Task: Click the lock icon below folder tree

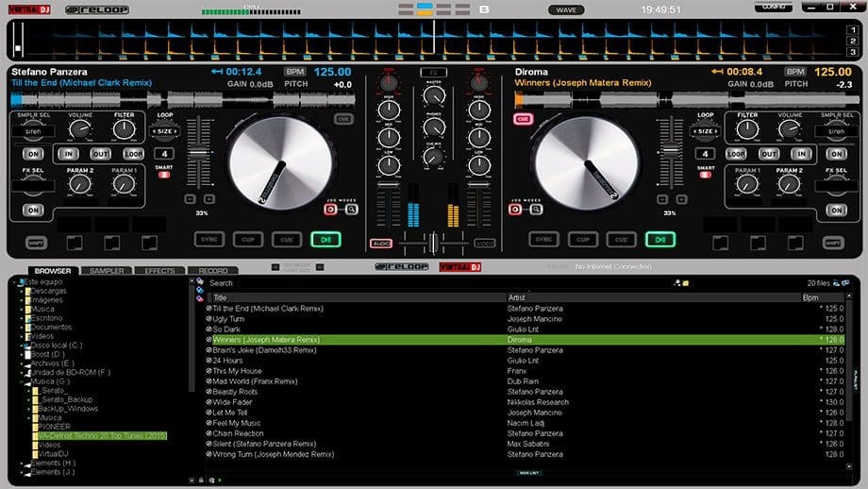Action: click(x=202, y=481)
